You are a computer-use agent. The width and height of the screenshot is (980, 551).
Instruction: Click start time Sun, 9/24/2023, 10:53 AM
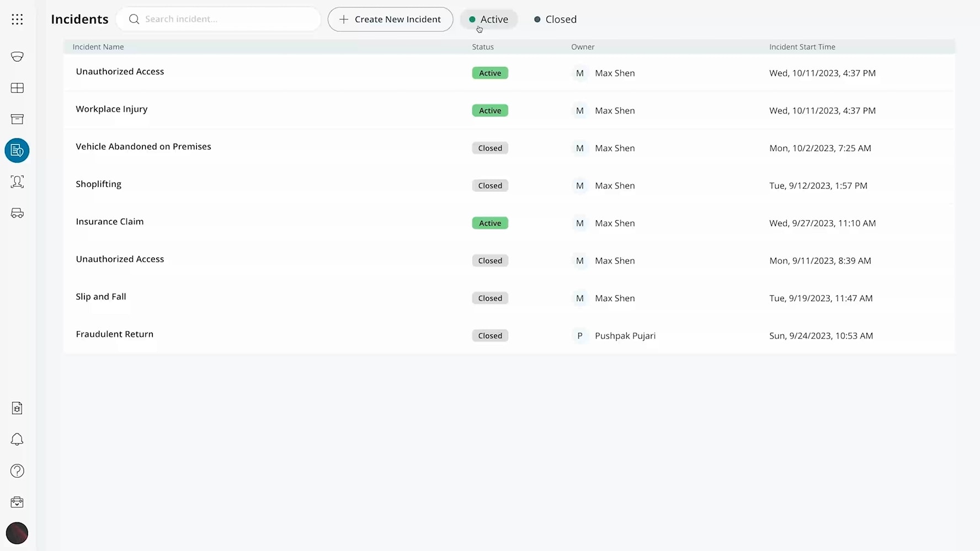pyautogui.click(x=821, y=336)
